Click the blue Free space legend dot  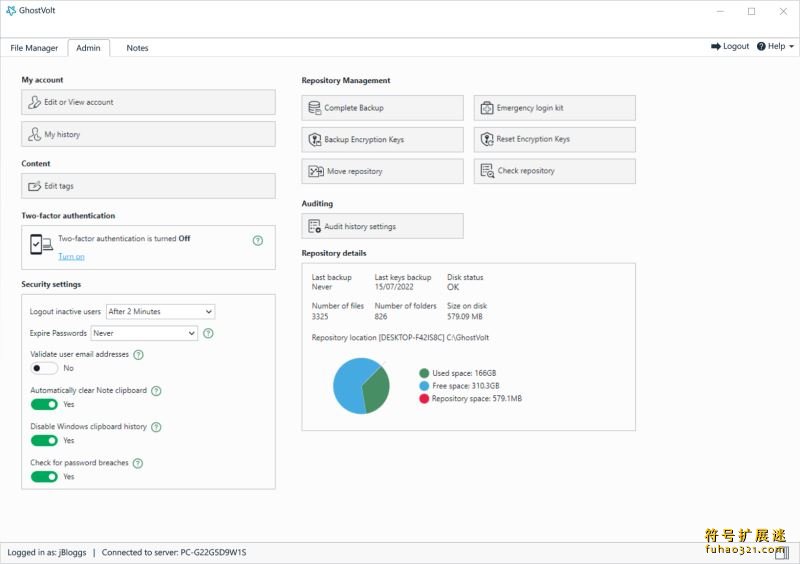coord(424,386)
